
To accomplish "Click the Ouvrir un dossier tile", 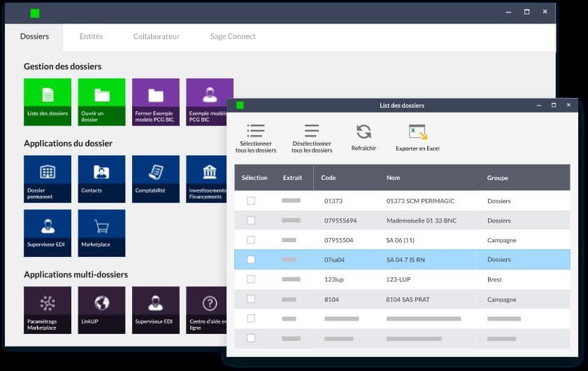I will pyautogui.click(x=101, y=101).
